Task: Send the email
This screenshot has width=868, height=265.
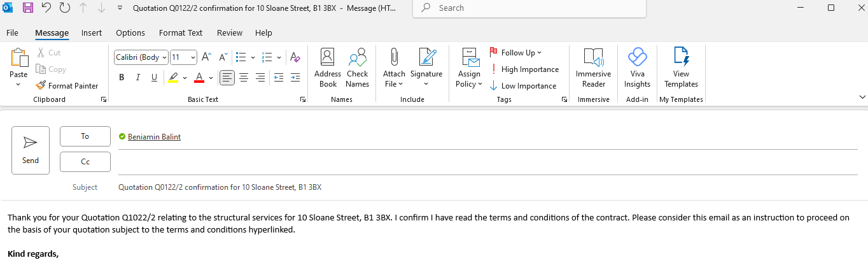Action: [31, 150]
